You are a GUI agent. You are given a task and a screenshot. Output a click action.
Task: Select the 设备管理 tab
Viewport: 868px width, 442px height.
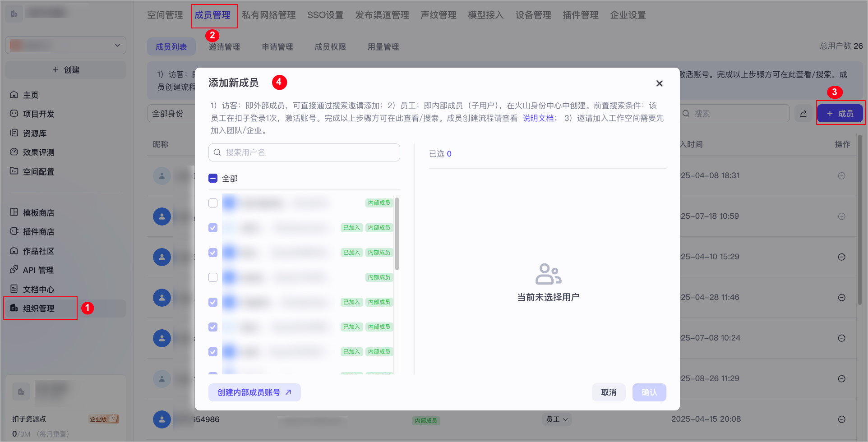click(533, 15)
